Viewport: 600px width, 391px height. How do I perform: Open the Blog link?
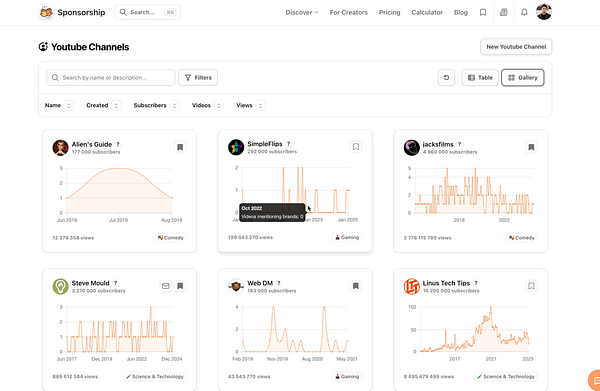pos(461,13)
